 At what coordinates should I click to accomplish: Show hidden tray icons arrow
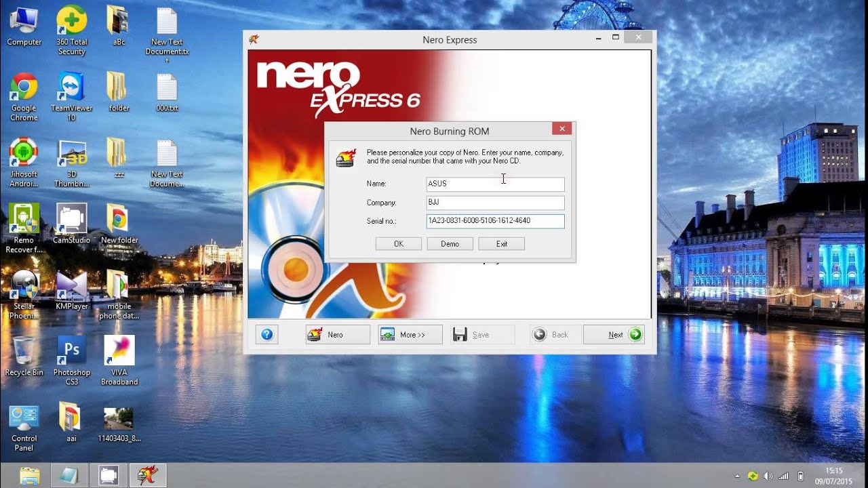pyautogui.click(x=737, y=476)
